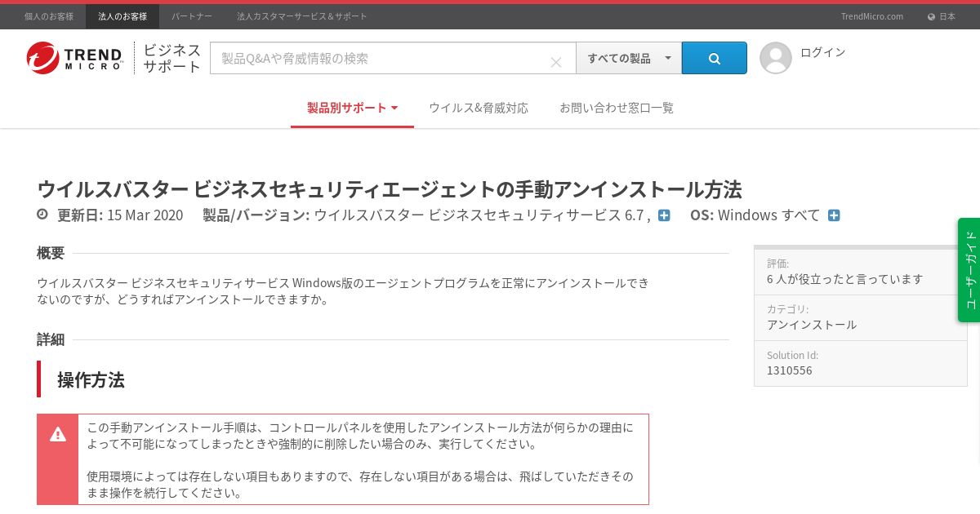
Task: Click the 操作方法 heading
Action: [x=91, y=379]
